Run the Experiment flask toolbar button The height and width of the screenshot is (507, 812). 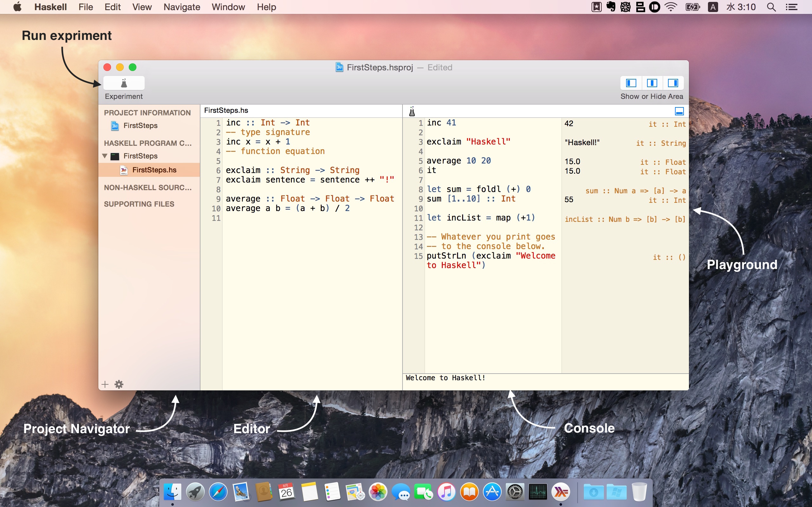click(x=124, y=83)
